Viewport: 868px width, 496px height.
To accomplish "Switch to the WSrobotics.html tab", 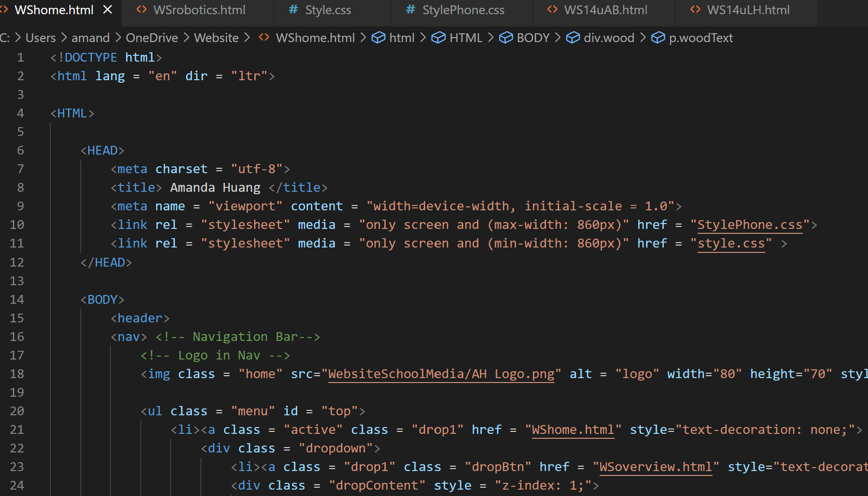I will 199,10.
